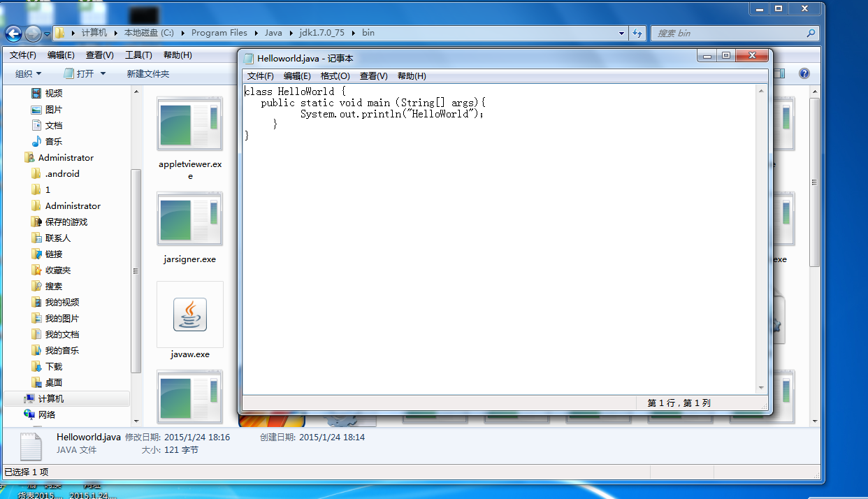The image size is (868, 499).
Task: Open 收藏夹 folder in tree
Action: tap(58, 270)
